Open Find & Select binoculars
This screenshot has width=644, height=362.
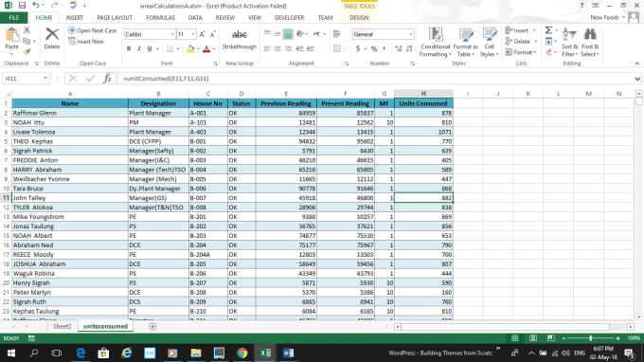(590, 43)
